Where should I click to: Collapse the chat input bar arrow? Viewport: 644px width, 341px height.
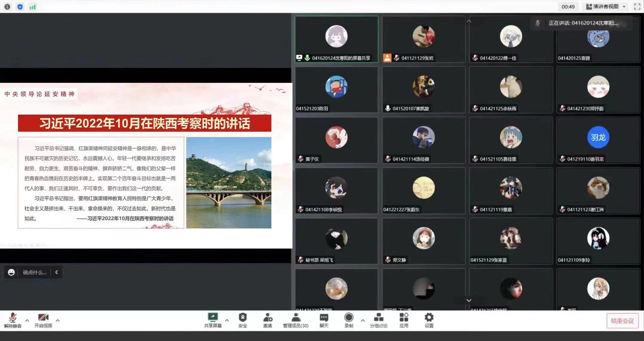[x=57, y=272]
